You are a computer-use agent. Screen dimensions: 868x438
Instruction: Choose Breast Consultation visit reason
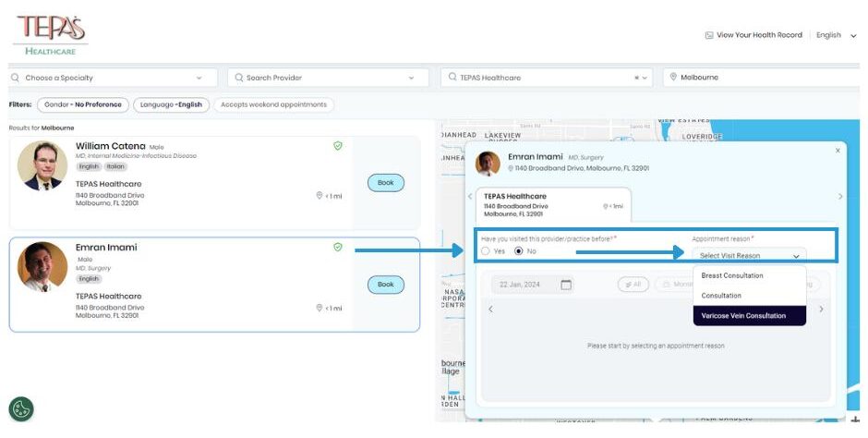coord(750,275)
